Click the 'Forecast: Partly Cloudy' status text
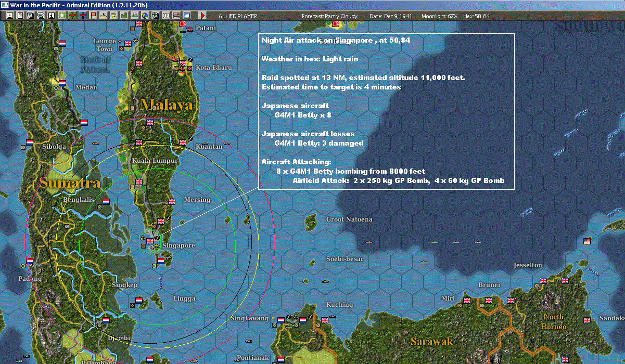 [x=329, y=16]
